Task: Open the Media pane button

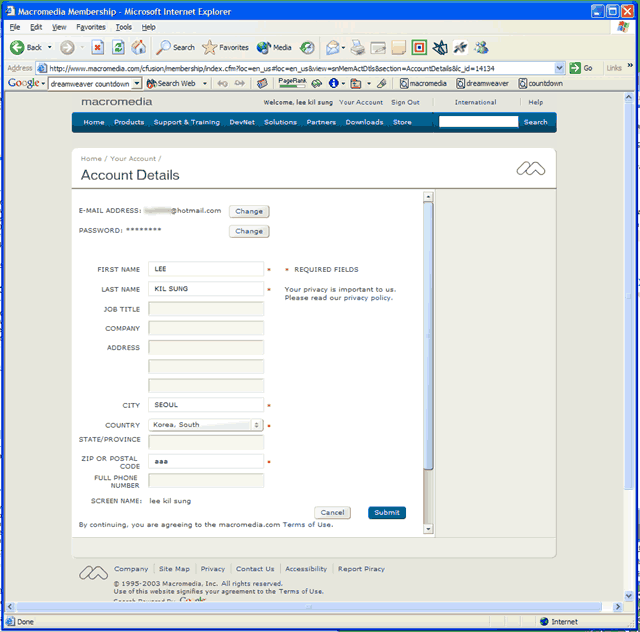Action: tap(274, 47)
